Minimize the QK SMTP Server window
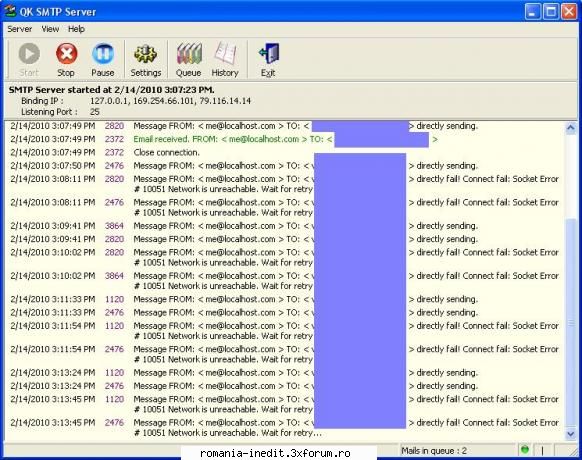The width and height of the screenshot is (582, 460). pos(533,12)
